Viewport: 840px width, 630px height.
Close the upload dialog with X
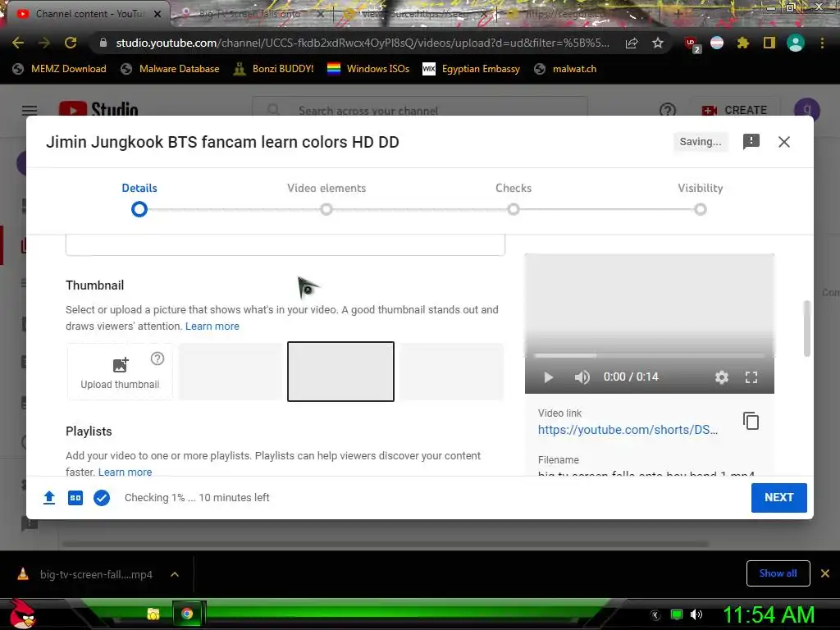[783, 142]
